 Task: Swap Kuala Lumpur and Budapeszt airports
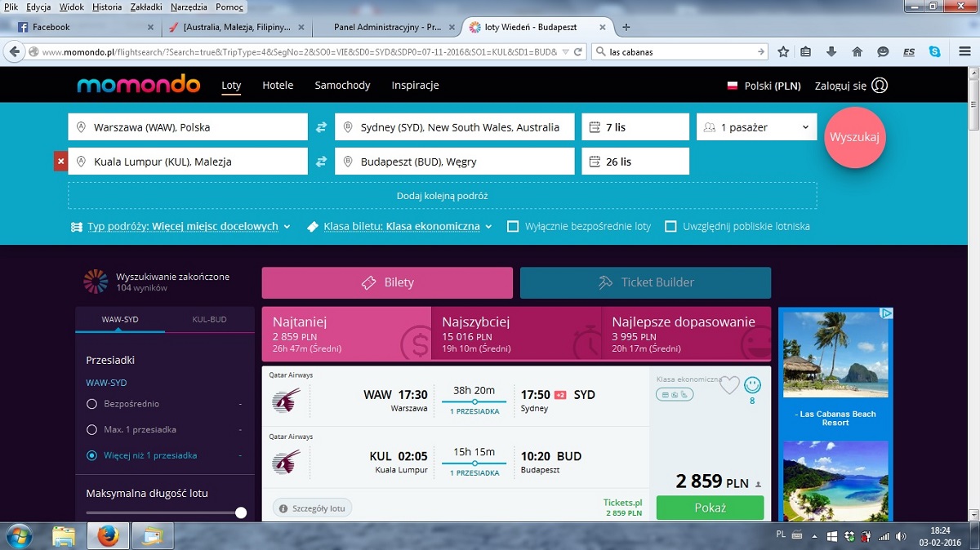click(321, 162)
